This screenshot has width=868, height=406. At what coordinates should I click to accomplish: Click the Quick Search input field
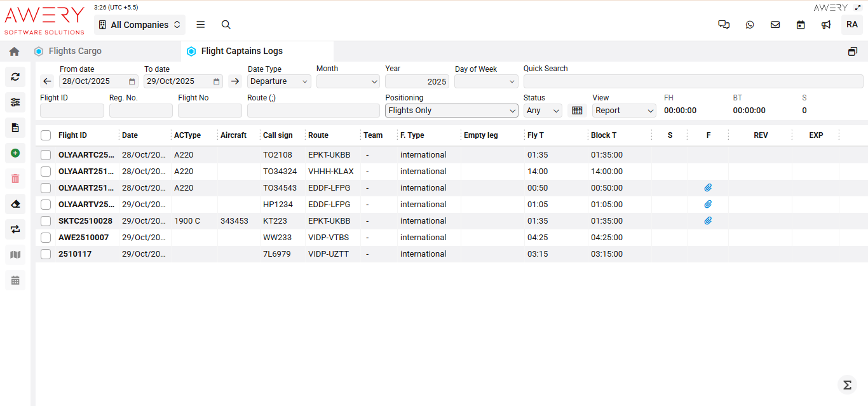693,81
